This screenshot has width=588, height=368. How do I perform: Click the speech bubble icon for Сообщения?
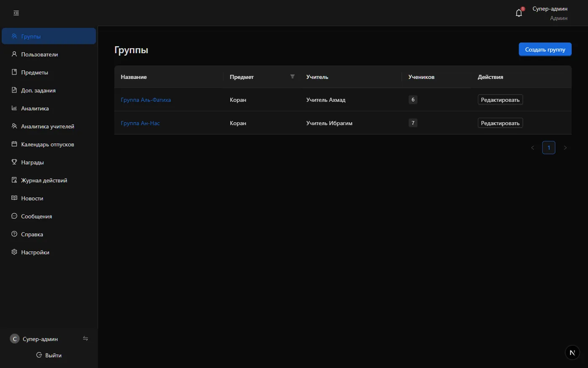(x=14, y=216)
